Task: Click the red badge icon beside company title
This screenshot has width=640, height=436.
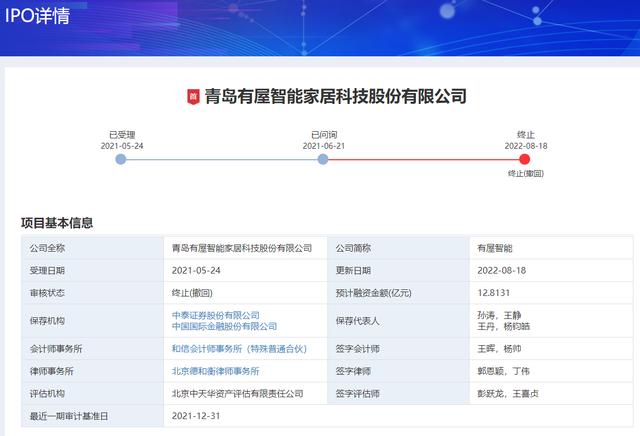Action: (x=193, y=97)
